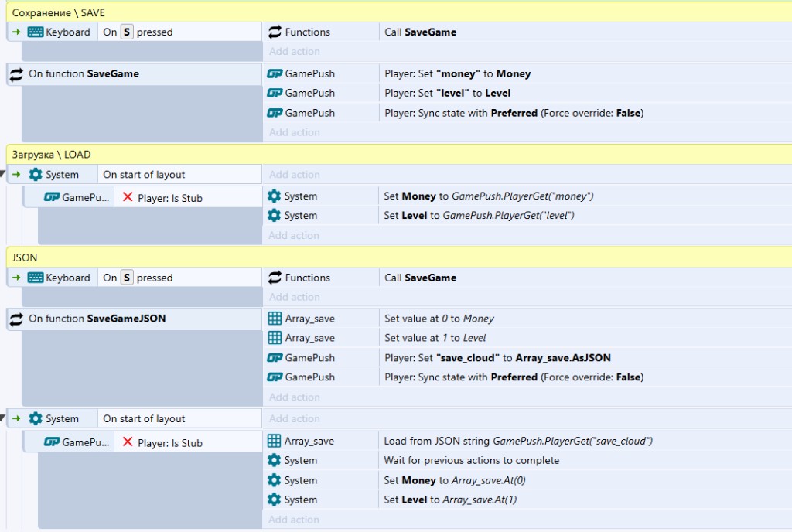Click Add action under Call SaveGame in SAVE group

[x=295, y=52]
